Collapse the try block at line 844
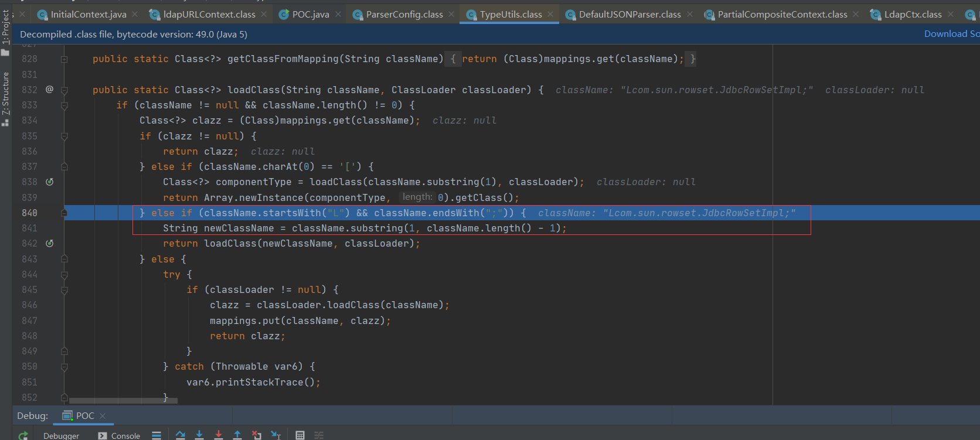 click(64, 275)
